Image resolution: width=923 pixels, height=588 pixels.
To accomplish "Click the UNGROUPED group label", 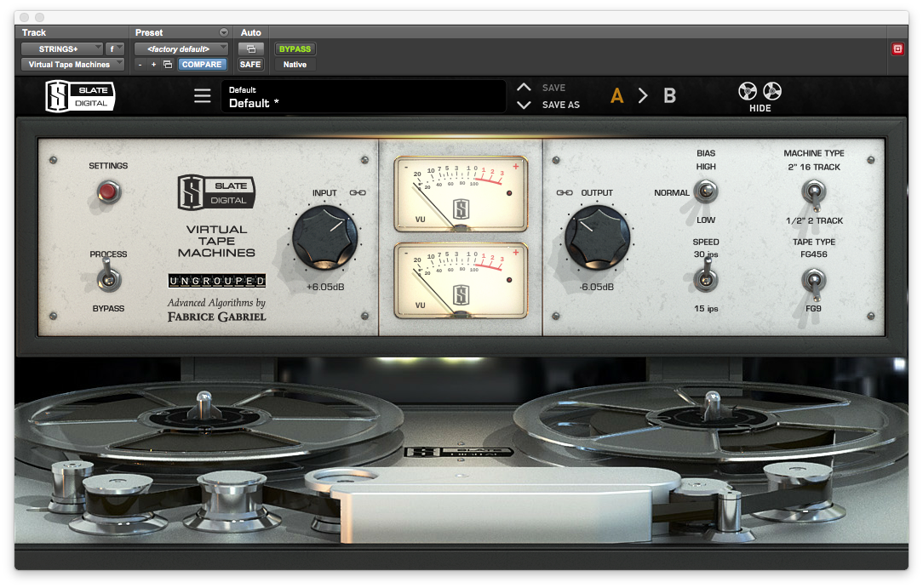I will point(216,281).
